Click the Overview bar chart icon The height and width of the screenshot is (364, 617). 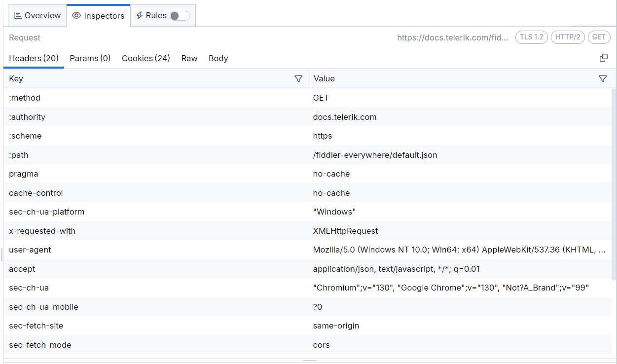pyautogui.click(x=17, y=15)
